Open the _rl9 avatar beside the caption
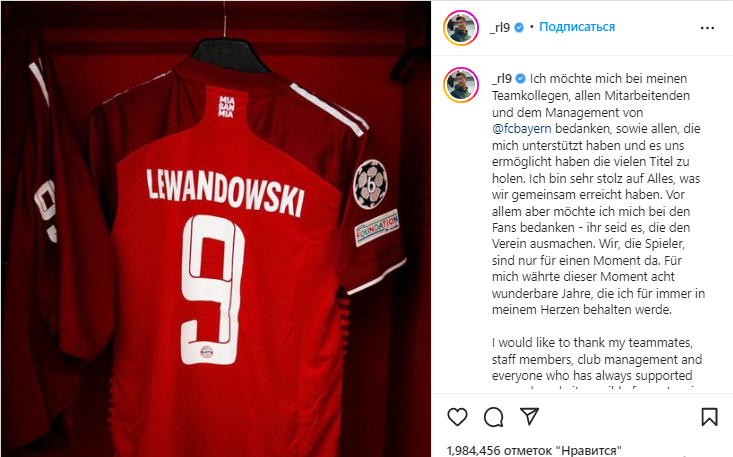The height and width of the screenshot is (457, 733). coord(460,85)
